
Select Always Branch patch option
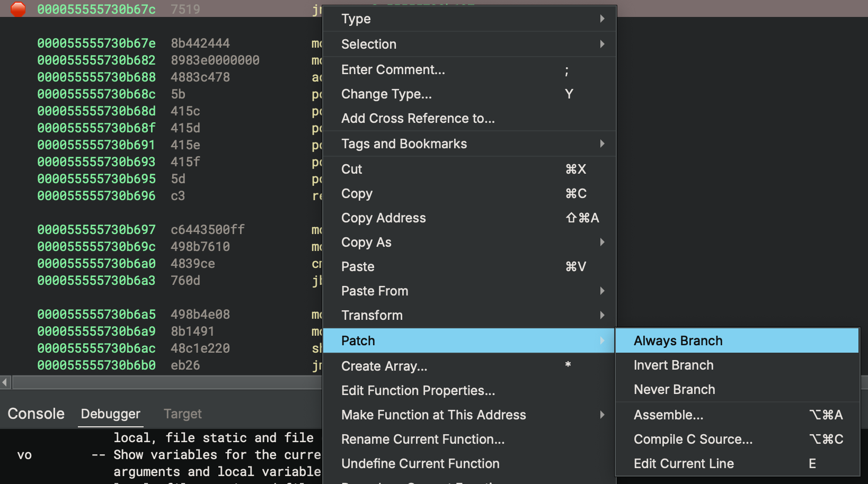737,341
